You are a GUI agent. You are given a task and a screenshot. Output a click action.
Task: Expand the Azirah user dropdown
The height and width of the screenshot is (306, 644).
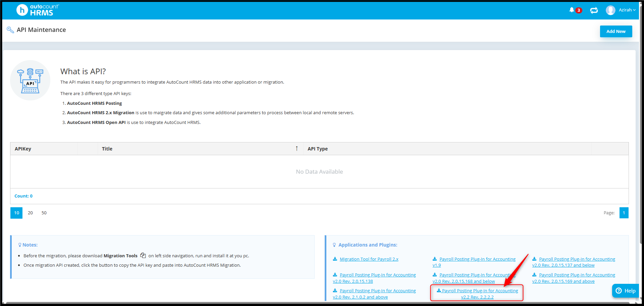pos(627,10)
